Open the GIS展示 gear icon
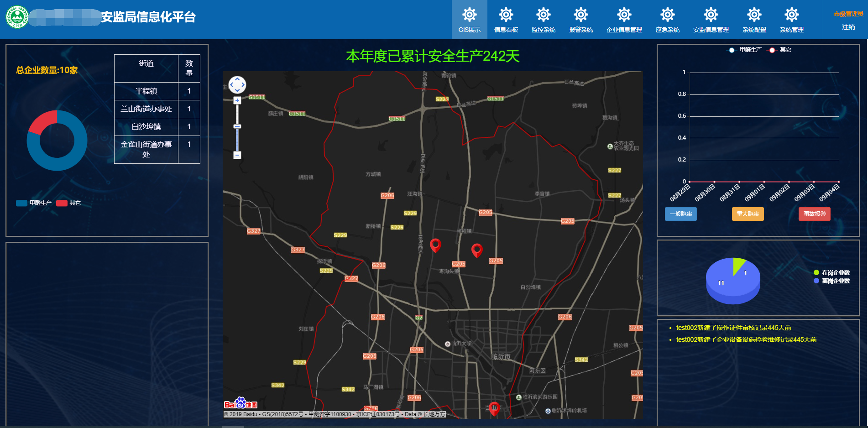 (x=469, y=15)
